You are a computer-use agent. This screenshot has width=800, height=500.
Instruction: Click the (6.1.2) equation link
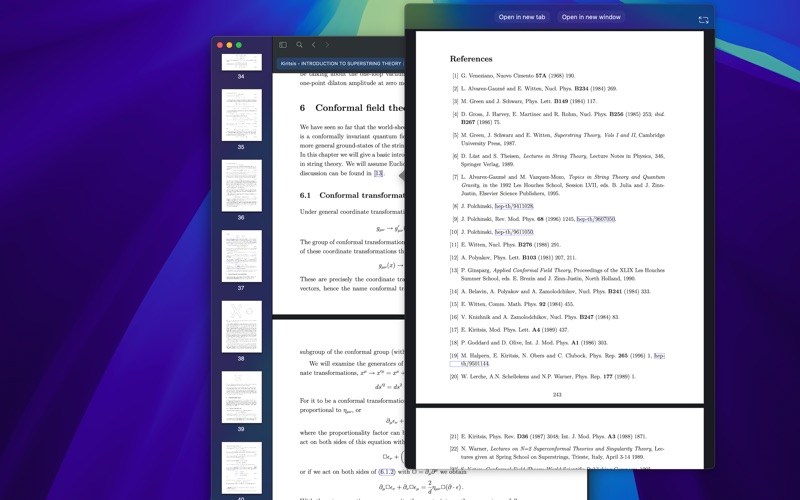(x=387, y=472)
